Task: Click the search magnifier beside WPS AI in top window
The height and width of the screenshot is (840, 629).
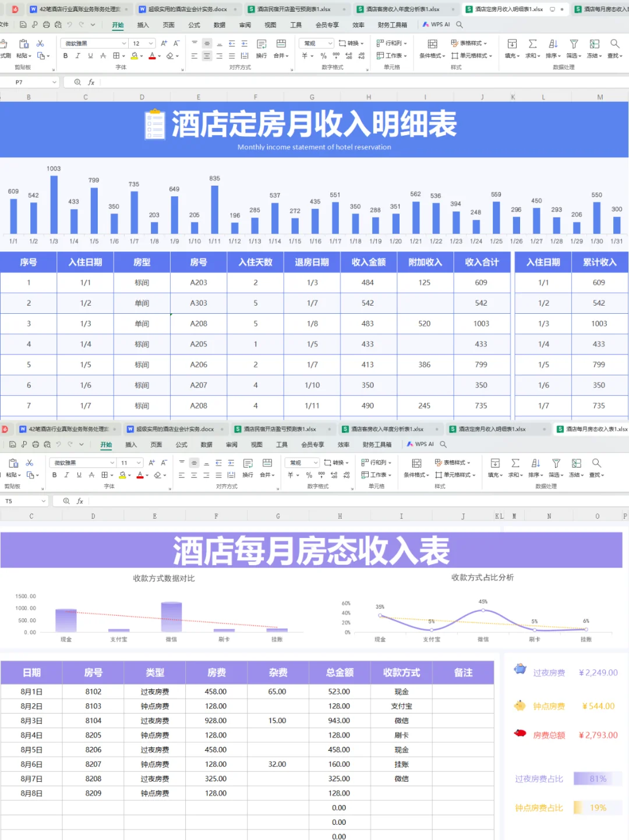Action: coord(460,25)
